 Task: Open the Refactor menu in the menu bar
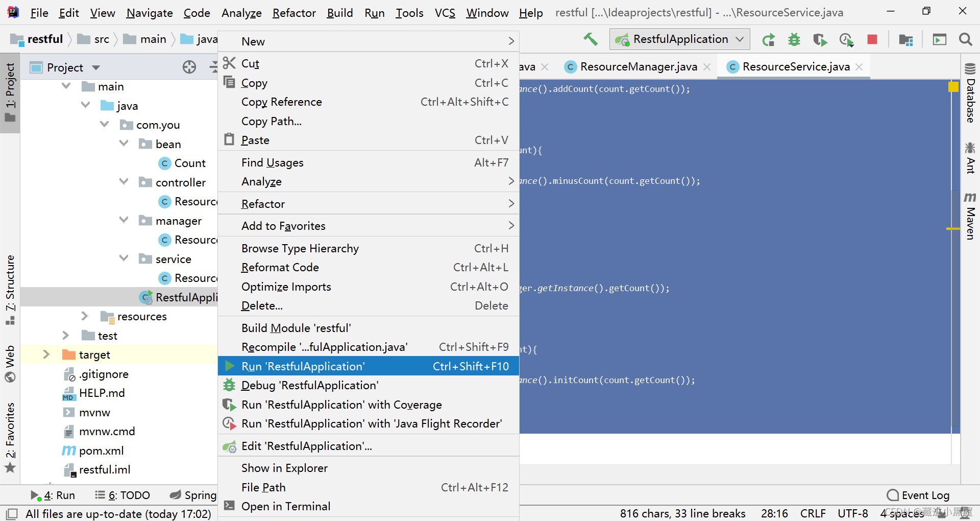click(x=294, y=13)
